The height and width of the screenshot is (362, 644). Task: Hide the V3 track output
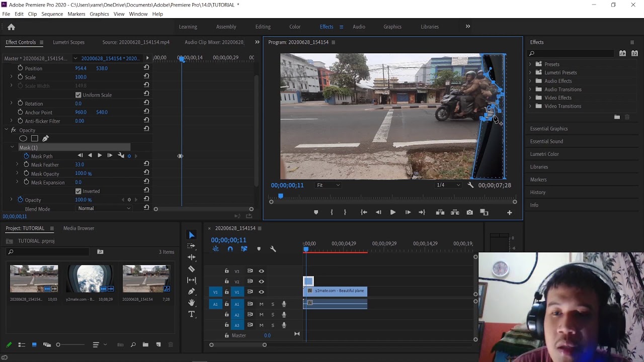point(261,271)
